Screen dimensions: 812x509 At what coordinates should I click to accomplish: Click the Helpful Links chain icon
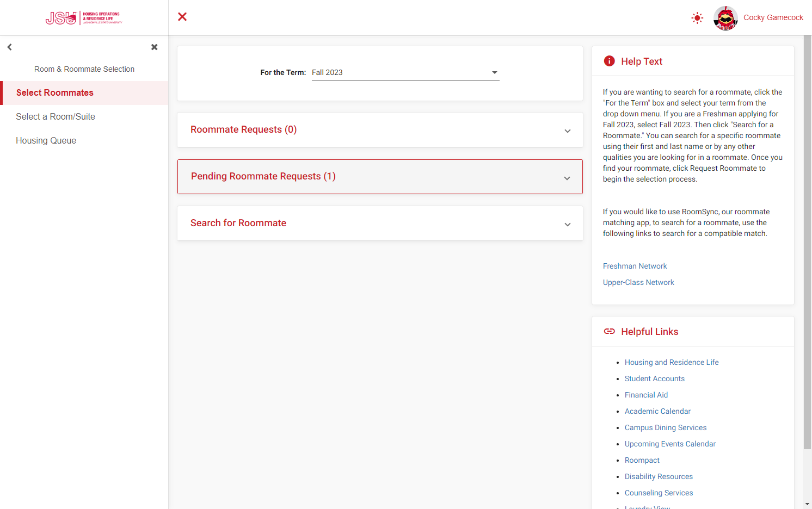click(x=610, y=331)
